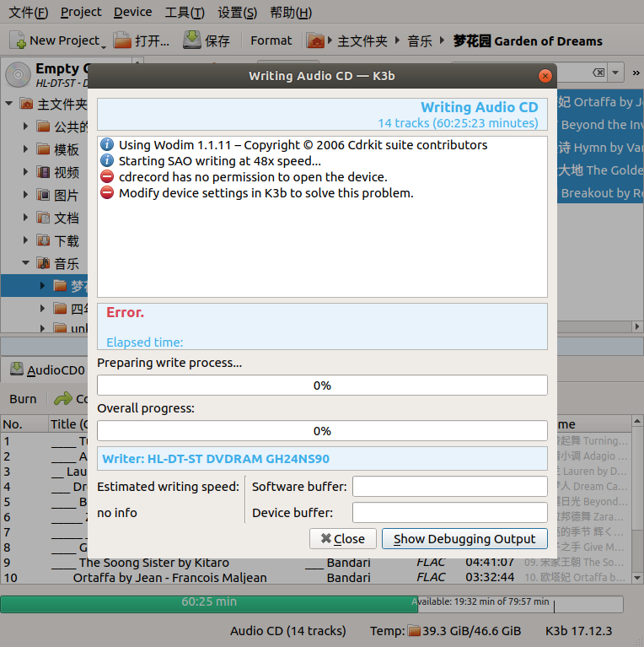The image size is (644, 647).
Task: Click Audio CD (14 tracks) status text
Action: (x=287, y=631)
